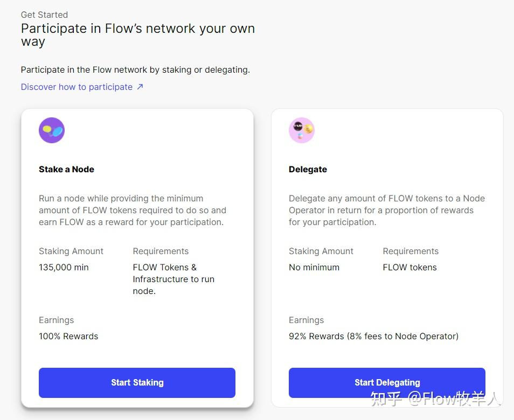Click the 100% Rewards earnings text
514x420 pixels.
68,336
